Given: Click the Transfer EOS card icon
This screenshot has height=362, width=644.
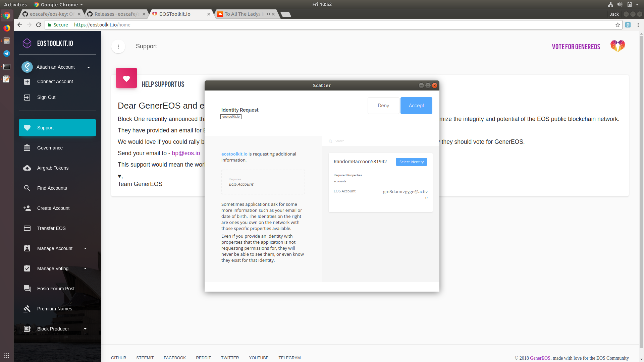Looking at the screenshot, I should click(27, 228).
